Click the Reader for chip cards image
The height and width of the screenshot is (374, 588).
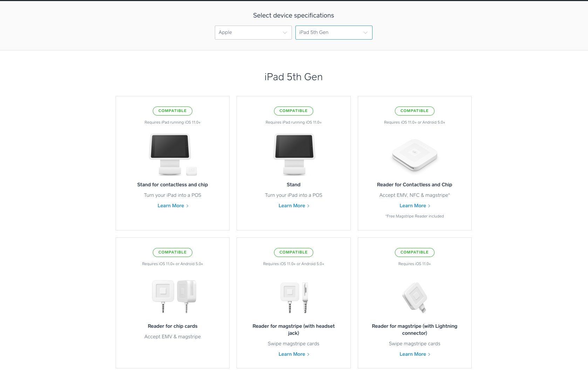174,296
